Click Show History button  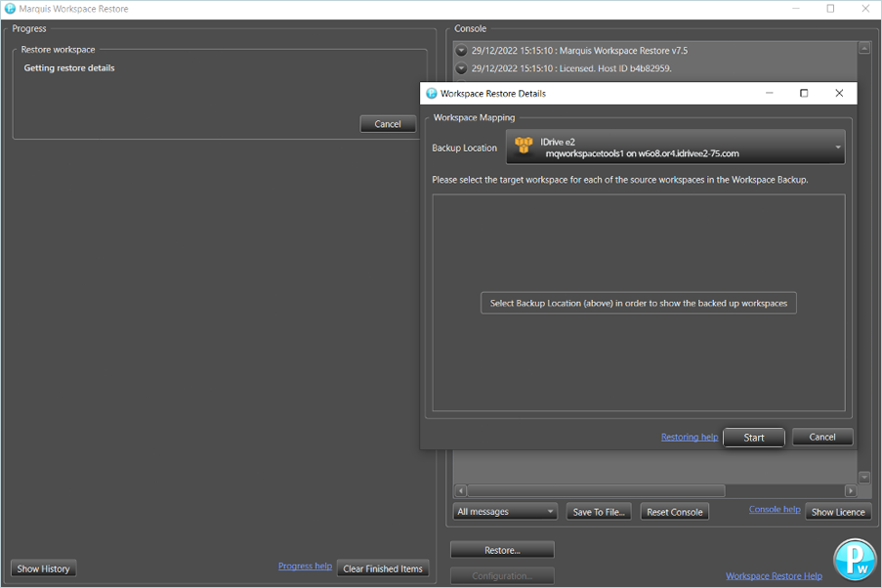(x=43, y=568)
